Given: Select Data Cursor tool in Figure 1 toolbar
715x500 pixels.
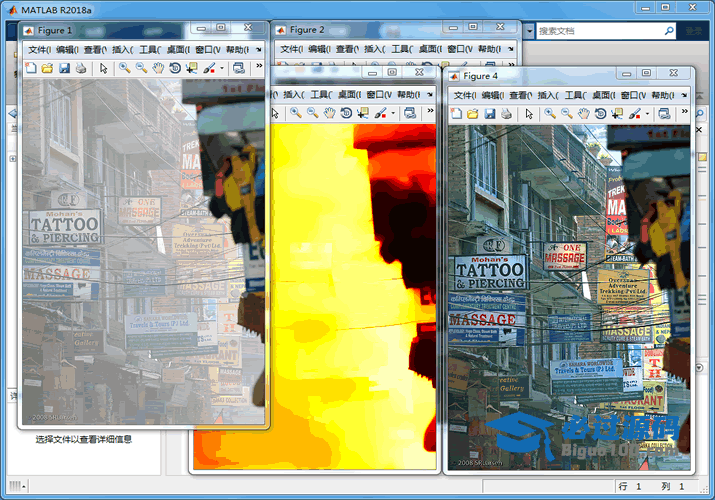Looking at the screenshot, I should [x=192, y=68].
